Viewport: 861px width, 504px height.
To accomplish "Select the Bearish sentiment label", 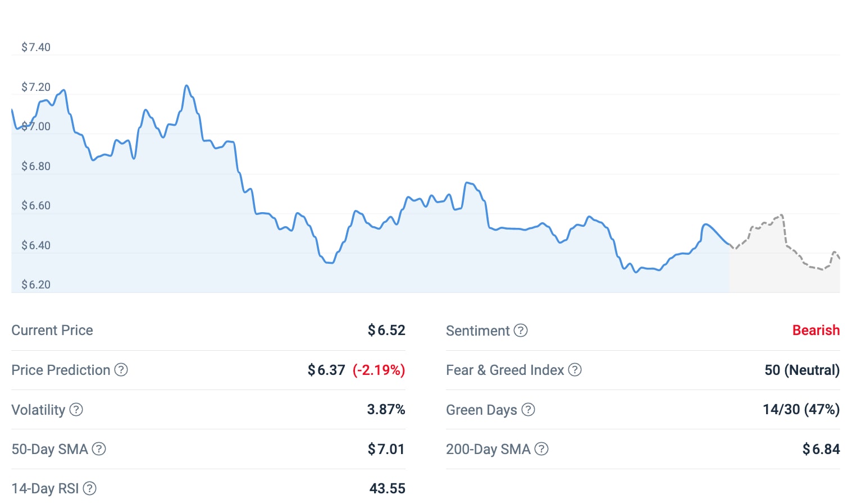I will pos(816,330).
